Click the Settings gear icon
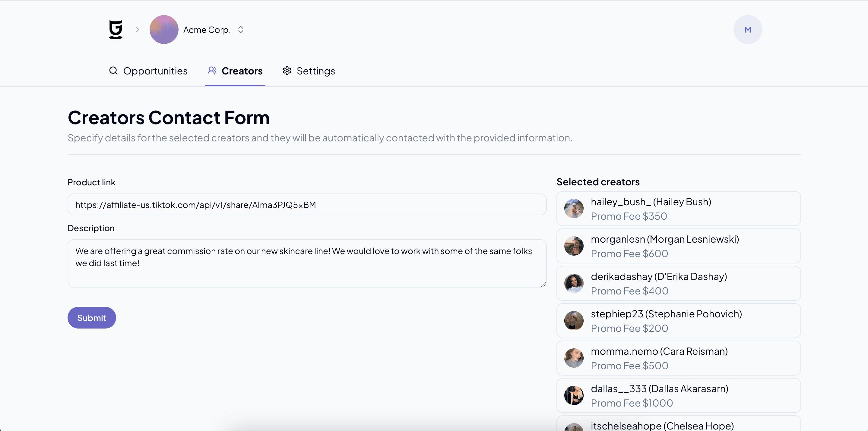Viewport: 868px width, 431px height. [x=287, y=71]
